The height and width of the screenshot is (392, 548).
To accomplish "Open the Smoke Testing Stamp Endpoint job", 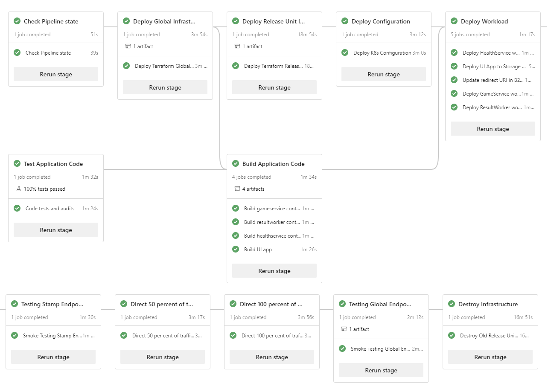I will pos(52,336).
